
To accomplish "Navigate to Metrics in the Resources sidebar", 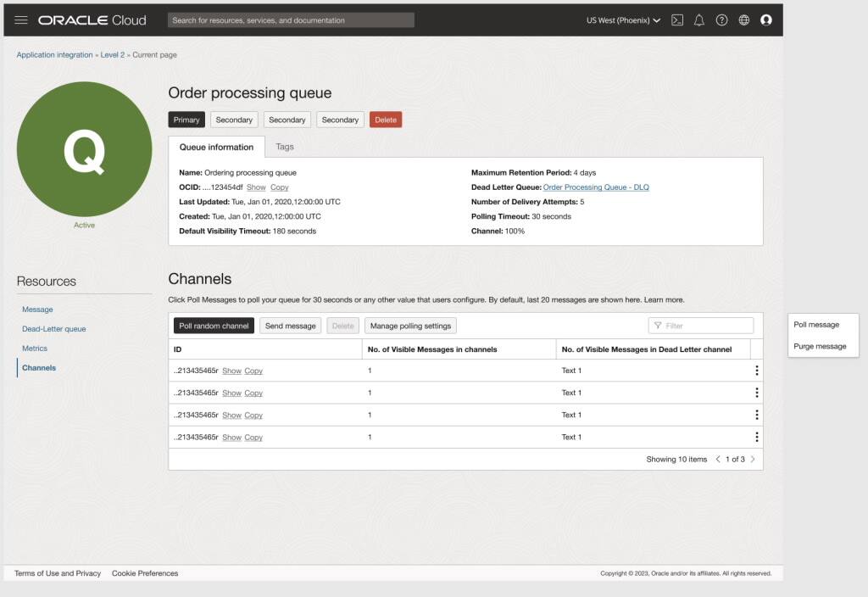I will click(35, 348).
